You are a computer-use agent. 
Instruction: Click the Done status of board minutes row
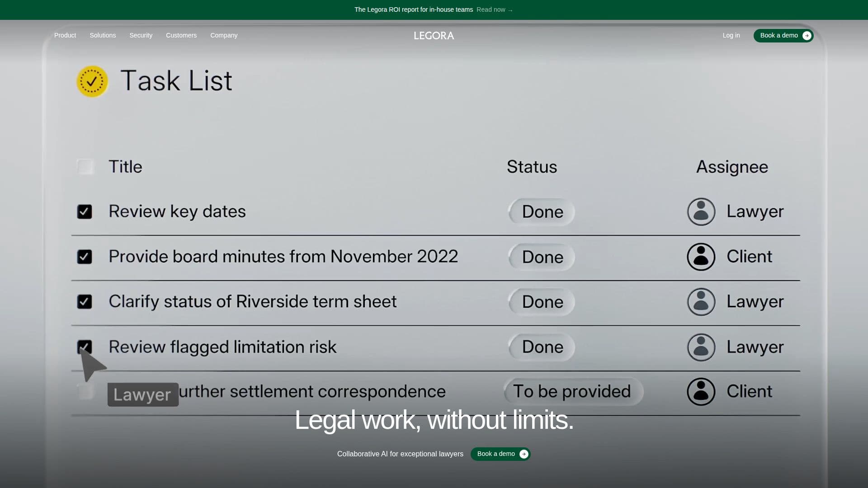[x=542, y=257]
